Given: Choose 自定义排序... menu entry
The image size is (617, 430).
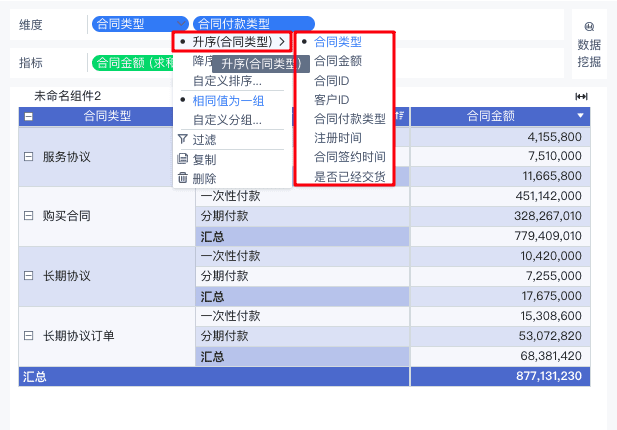Looking at the screenshot, I should pos(227,81).
